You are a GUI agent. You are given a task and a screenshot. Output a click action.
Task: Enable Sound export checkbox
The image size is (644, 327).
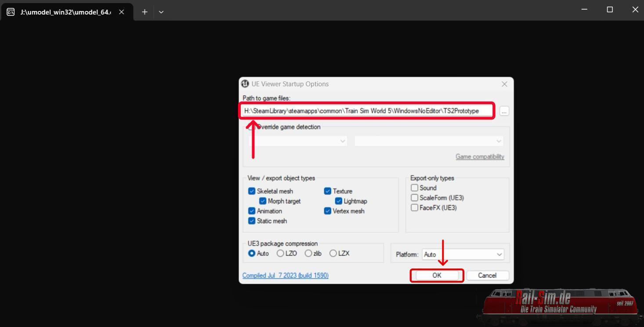tap(414, 188)
